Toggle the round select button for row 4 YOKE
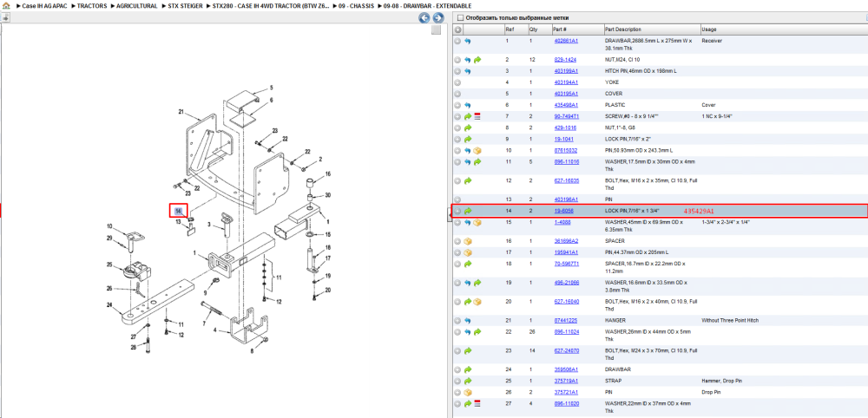868x418 pixels. [457, 82]
